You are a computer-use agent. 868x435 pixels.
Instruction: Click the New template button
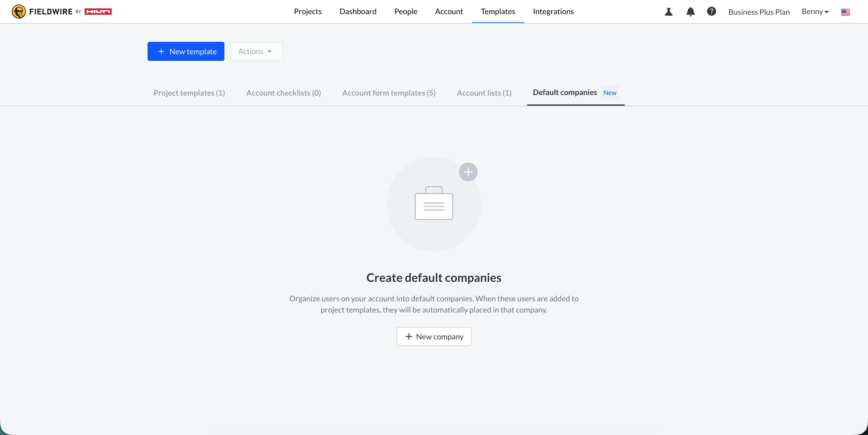186,51
